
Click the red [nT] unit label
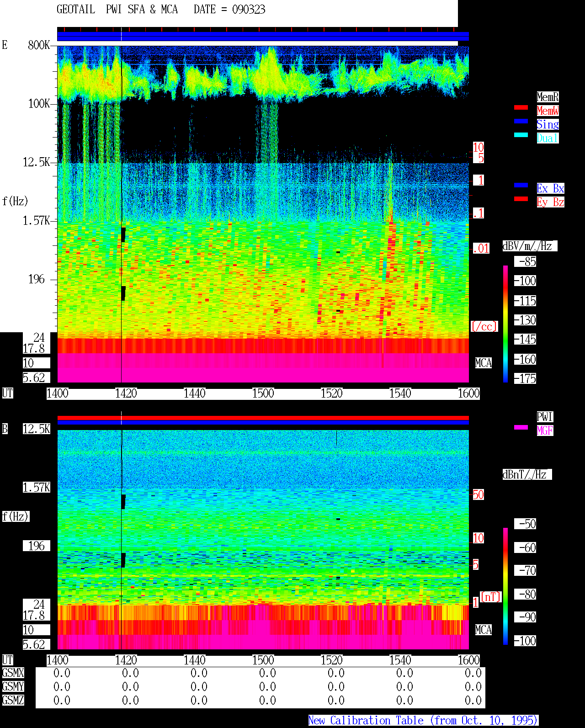click(x=491, y=597)
